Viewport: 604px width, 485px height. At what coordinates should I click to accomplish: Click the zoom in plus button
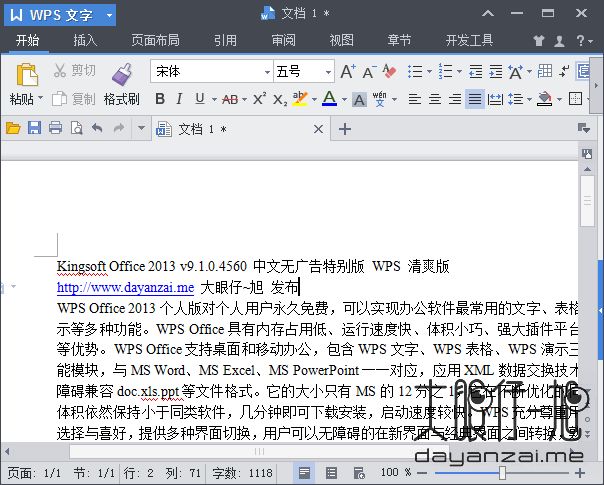tap(580, 473)
